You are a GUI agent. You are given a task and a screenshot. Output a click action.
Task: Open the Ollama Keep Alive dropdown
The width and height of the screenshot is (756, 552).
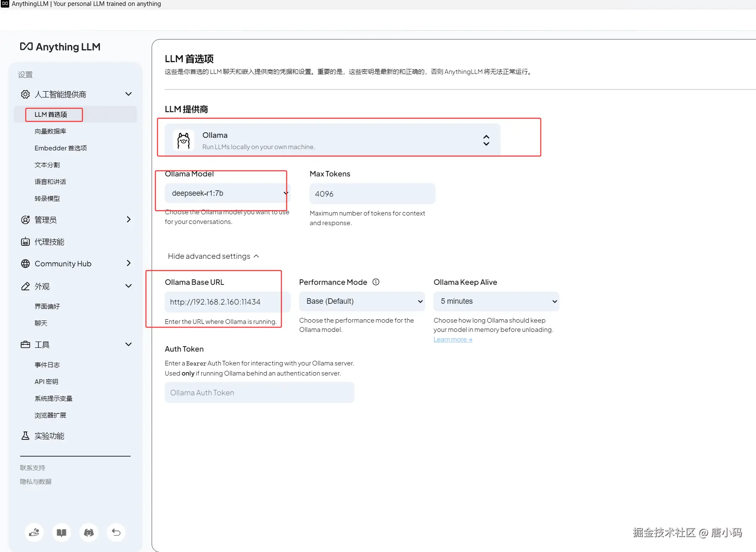[496, 301]
